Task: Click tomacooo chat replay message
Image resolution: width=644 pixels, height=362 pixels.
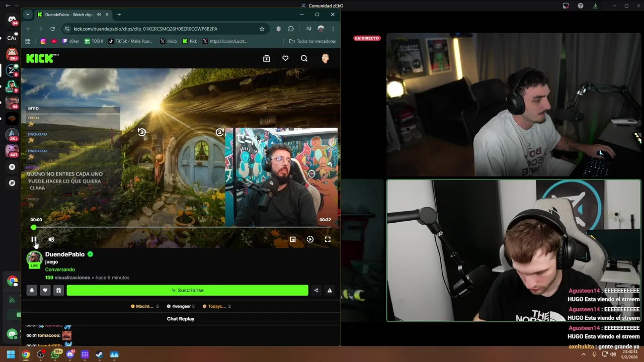Action: click(x=49, y=335)
